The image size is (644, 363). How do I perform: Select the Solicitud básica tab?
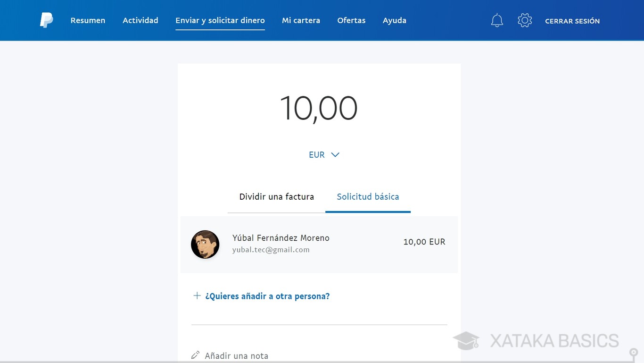click(x=368, y=196)
